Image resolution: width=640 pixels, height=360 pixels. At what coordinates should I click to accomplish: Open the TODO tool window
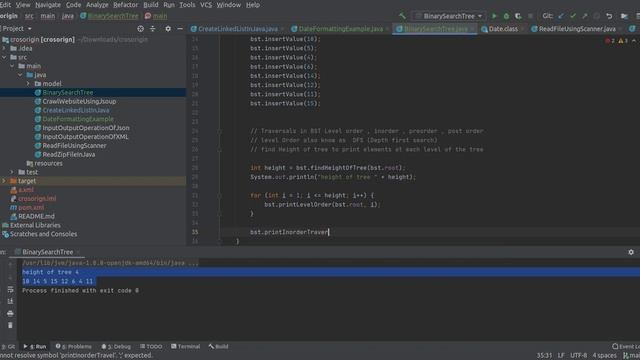tap(151, 346)
